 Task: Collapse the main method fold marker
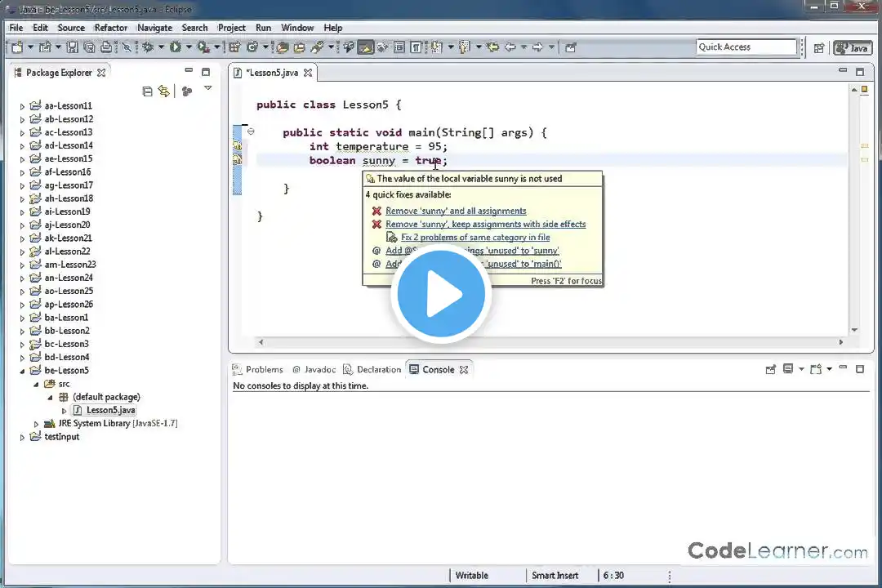tap(251, 131)
